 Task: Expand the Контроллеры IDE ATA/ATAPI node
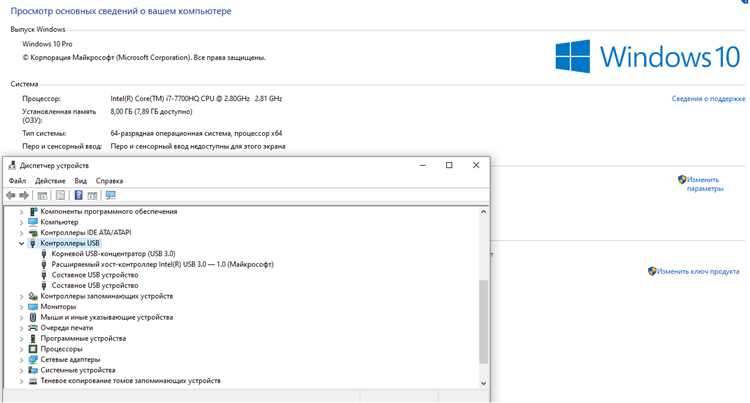coord(21,233)
